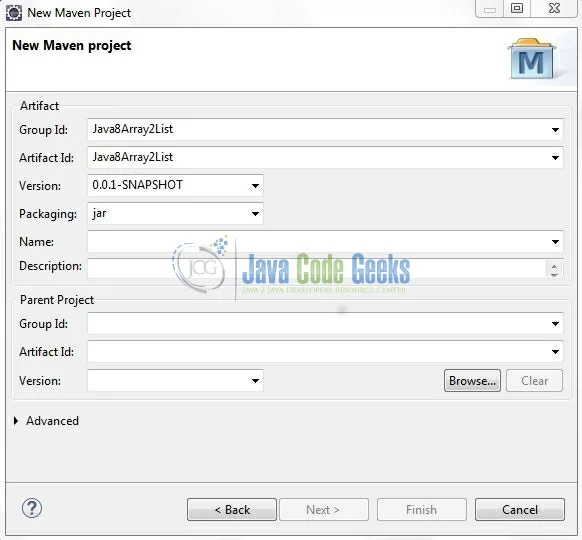Click inside the Description text field

click(x=317, y=268)
